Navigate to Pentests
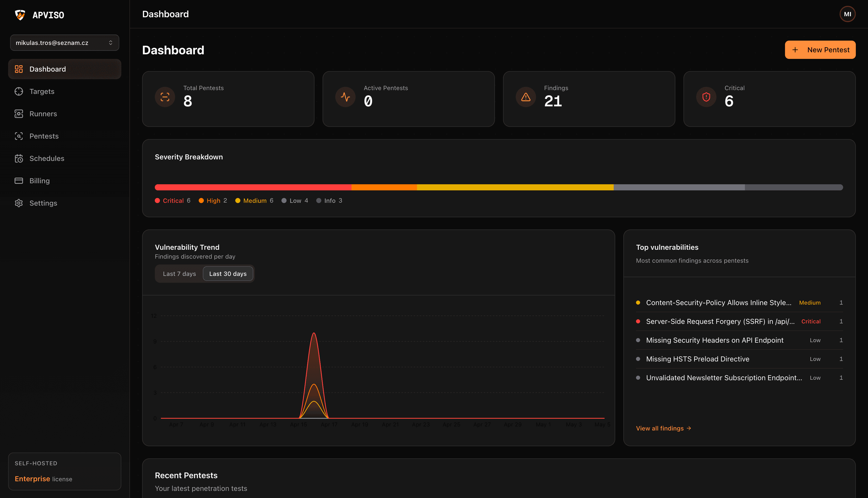This screenshot has height=498, width=868. (65, 136)
